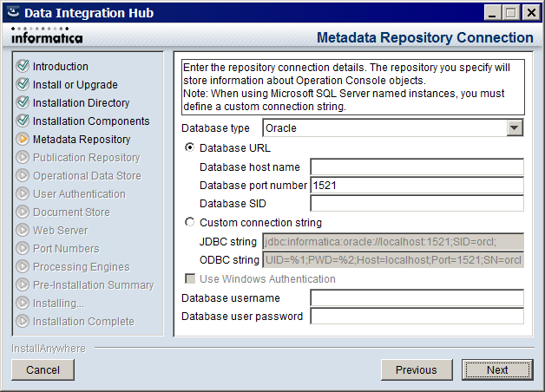
Task: Click the Database host name field
Action: [x=417, y=167]
